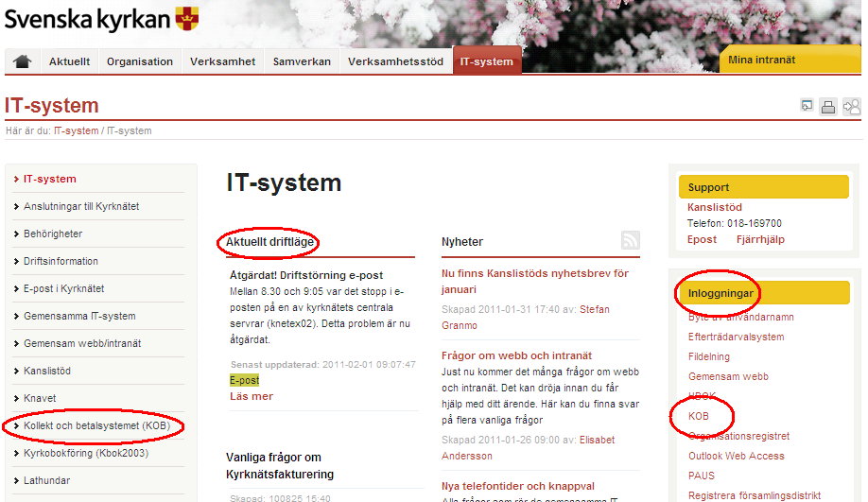This screenshot has height=502, width=868.
Task: Open the Organisation tab
Action: (140, 61)
